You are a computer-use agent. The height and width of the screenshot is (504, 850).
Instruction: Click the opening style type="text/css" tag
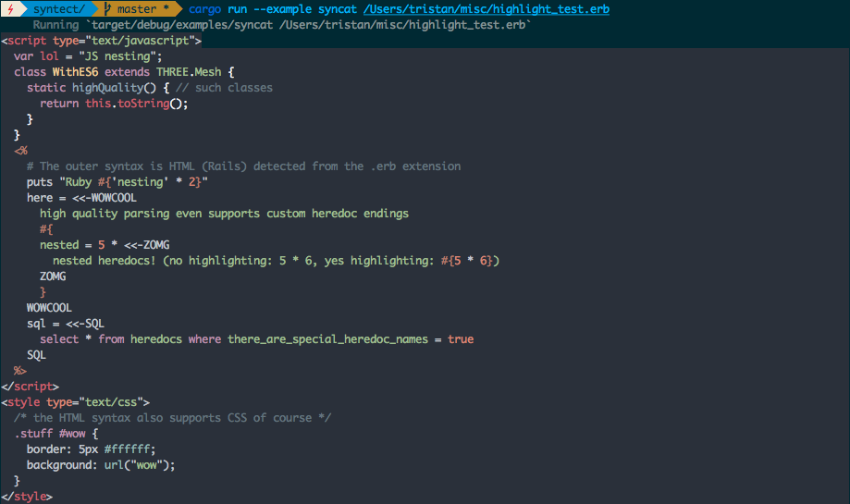click(x=75, y=402)
